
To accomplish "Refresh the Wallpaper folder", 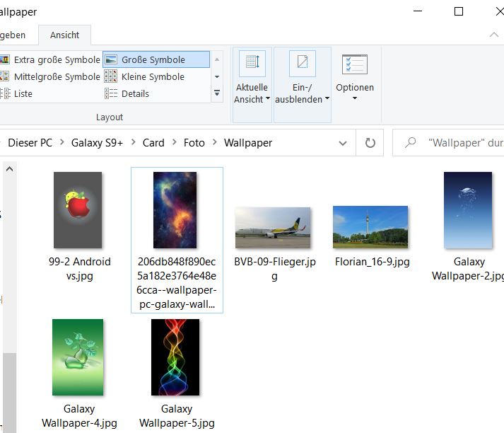I will tap(370, 143).
